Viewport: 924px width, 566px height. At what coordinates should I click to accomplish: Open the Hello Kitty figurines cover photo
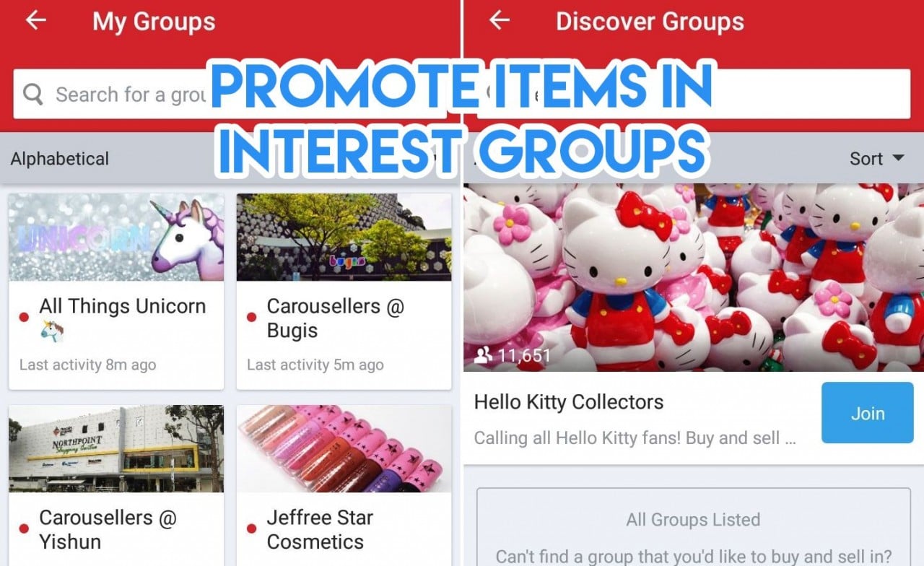tap(694, 277)
